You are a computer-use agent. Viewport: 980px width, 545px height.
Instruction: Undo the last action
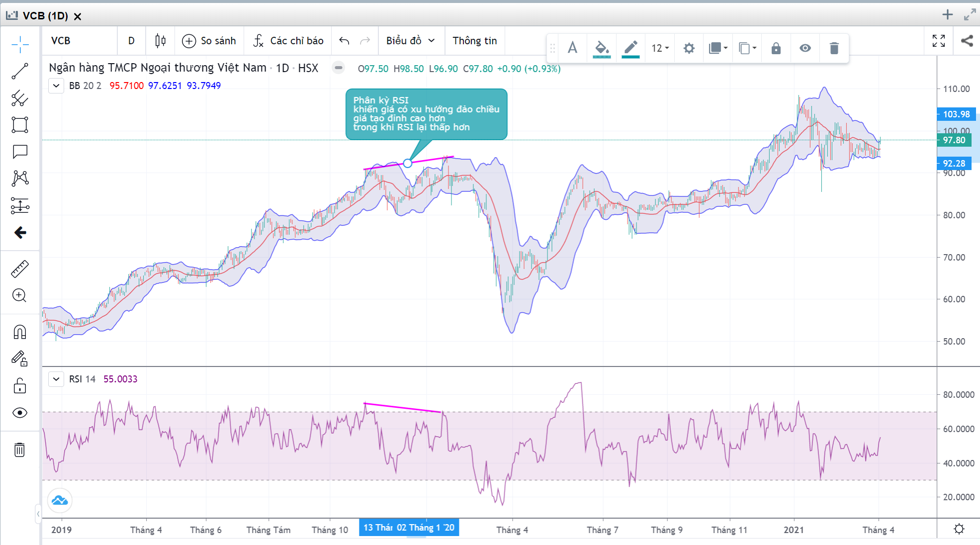coord(344,41)
